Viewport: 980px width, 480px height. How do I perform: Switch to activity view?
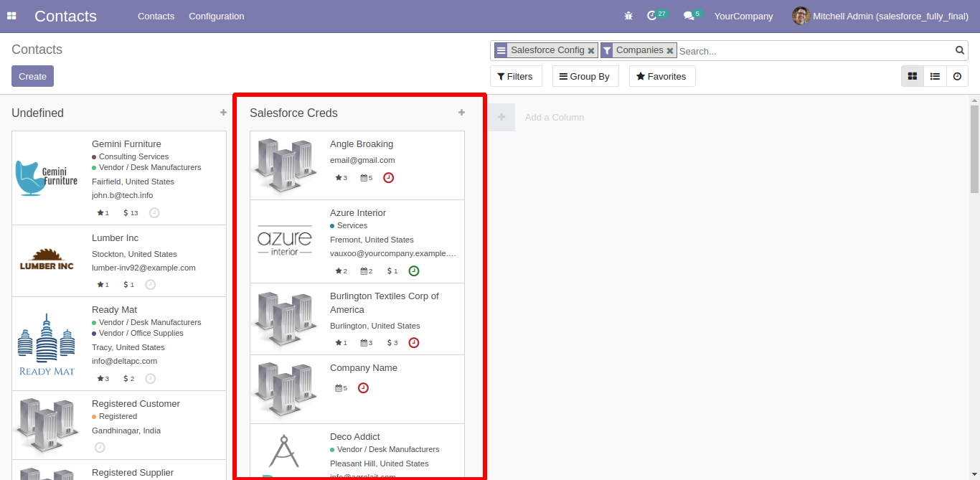pos(957,76)
